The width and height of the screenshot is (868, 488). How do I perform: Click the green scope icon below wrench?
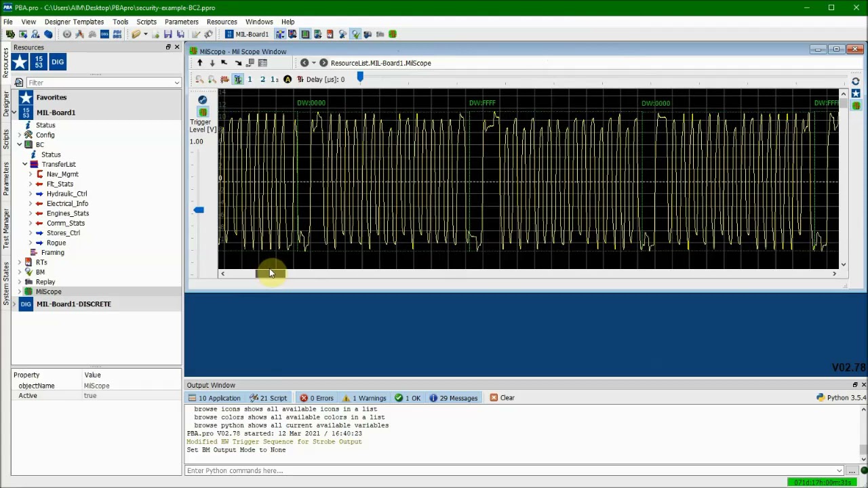click(202, 111)
